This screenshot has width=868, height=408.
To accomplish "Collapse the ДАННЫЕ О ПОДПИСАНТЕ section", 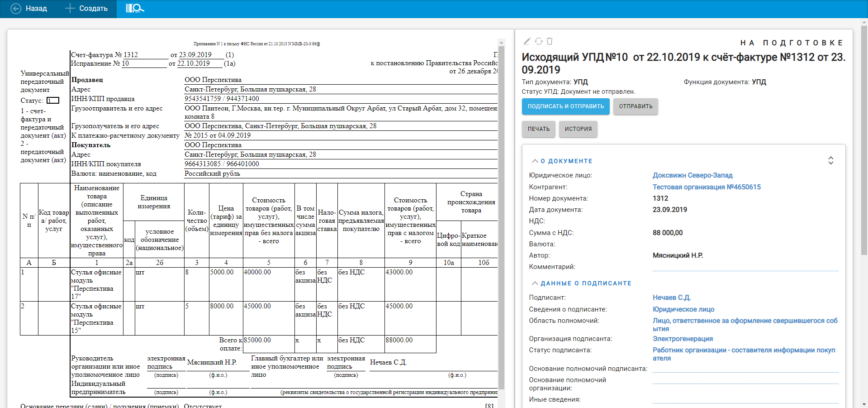I will tap(582, 283).
